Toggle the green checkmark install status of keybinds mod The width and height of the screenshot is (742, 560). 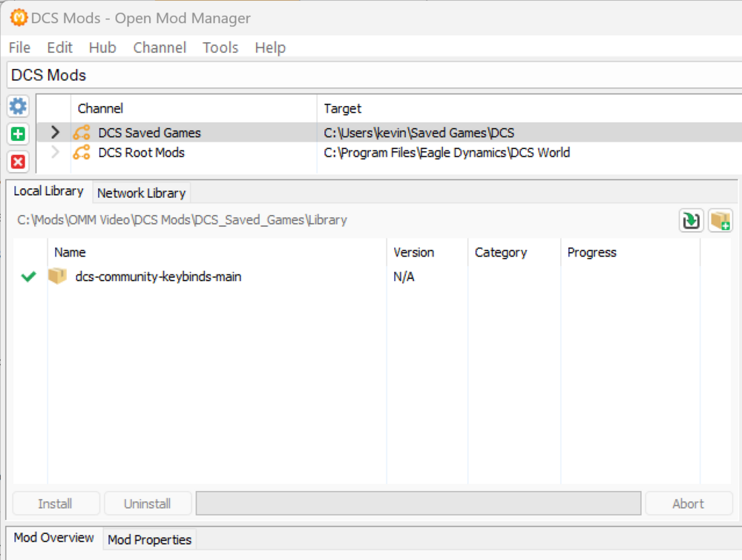coord(28,277)
